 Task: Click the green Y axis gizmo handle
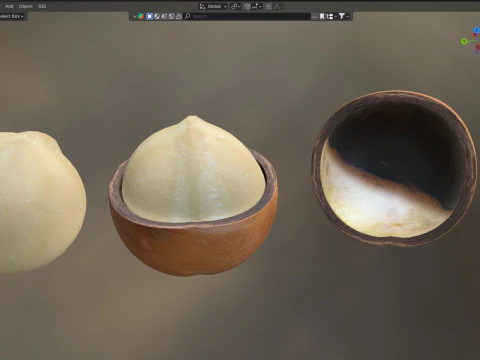pos(464,41)
